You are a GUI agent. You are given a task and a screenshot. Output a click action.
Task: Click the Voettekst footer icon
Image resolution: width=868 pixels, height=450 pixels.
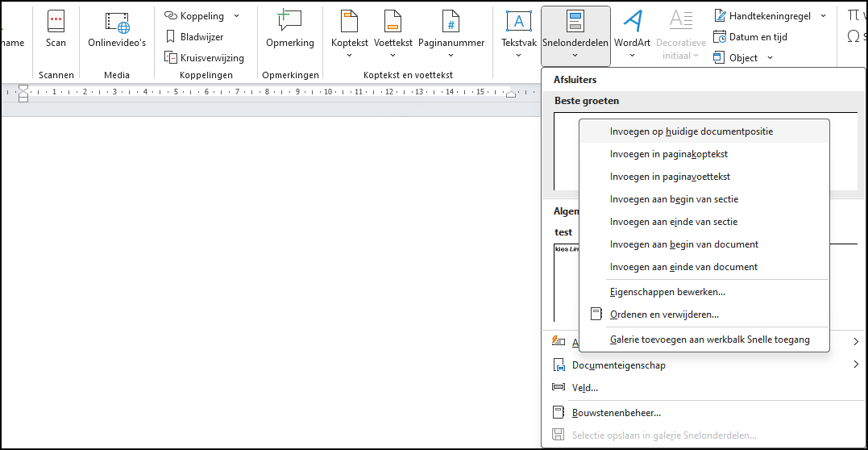pos(392,21)
